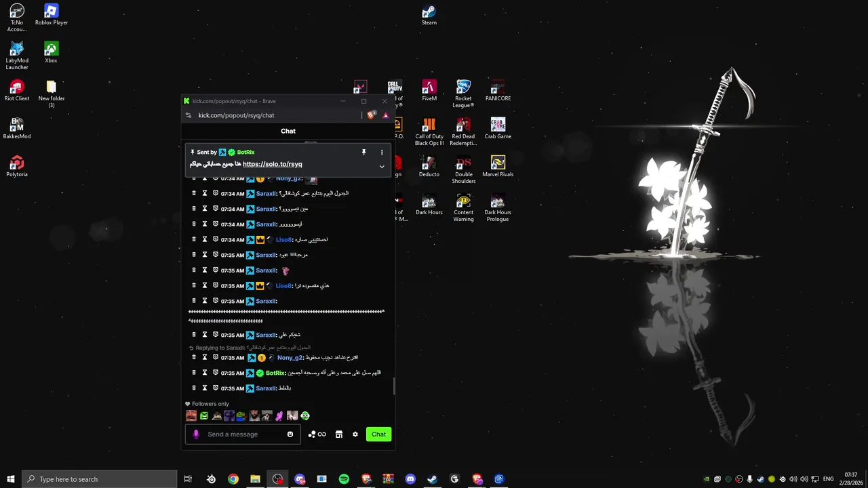
Task: Click shield icon on Nony_g2 07:35 AM message
Action: [x=216, y=357]
